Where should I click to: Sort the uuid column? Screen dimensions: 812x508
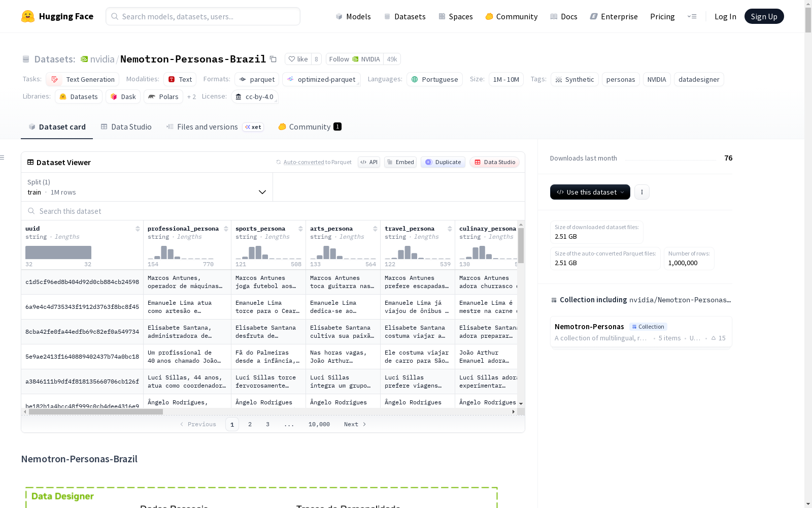coord(138,229)
